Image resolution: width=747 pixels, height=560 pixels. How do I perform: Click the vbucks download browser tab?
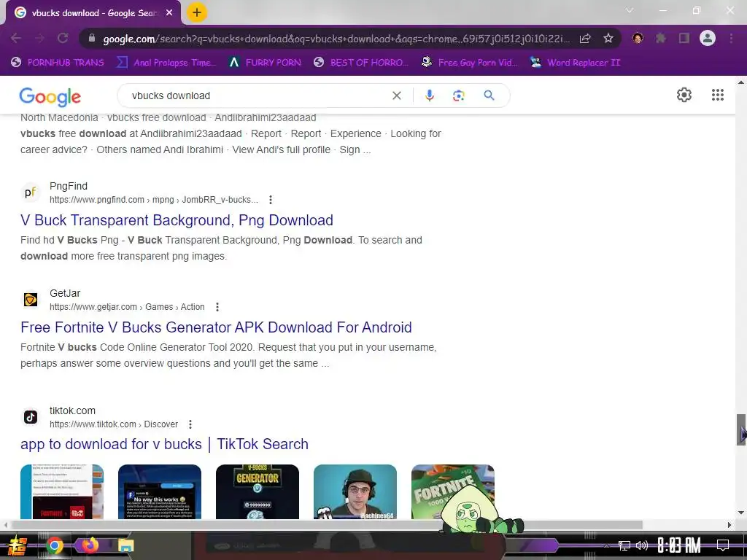point(93,13)
